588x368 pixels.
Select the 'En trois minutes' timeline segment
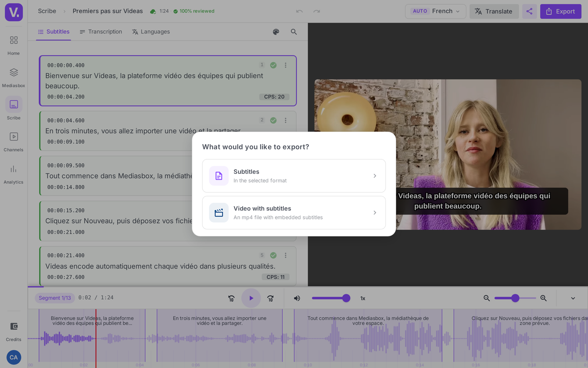[x=220, y=335]
